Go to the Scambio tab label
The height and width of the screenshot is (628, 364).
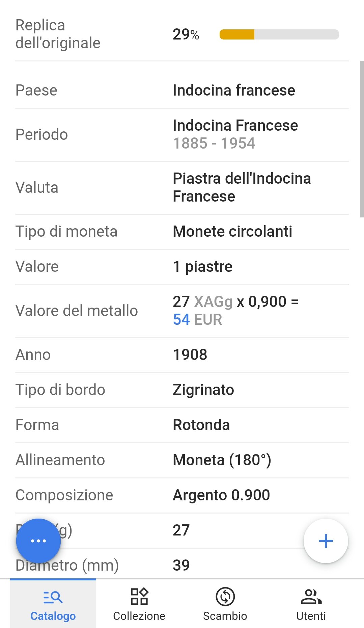pyautogui.click(x=225, y=616)
